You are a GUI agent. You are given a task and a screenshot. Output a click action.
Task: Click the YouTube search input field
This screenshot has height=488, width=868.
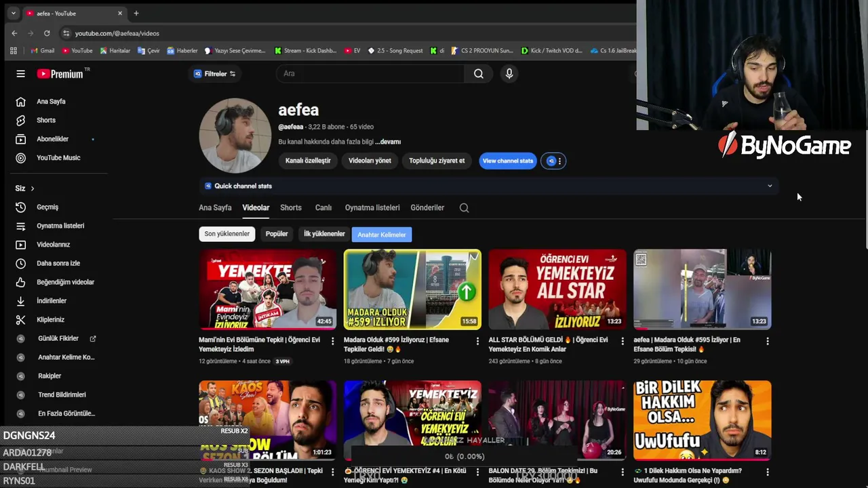click(370, 74)
